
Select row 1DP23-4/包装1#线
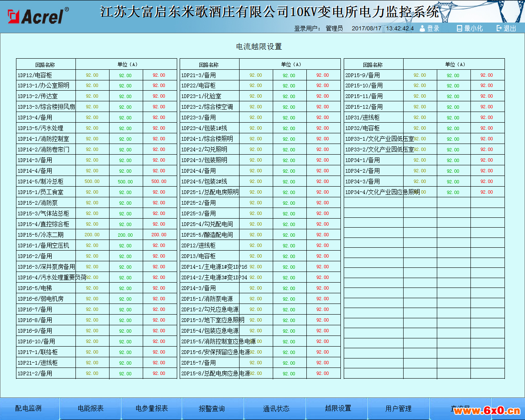click(260, 128)
